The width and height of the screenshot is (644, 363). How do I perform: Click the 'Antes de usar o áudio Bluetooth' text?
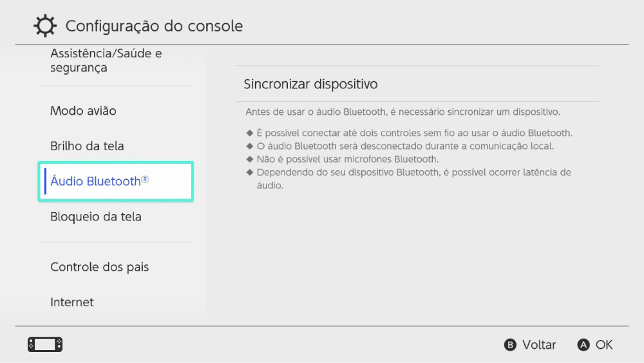402,112
